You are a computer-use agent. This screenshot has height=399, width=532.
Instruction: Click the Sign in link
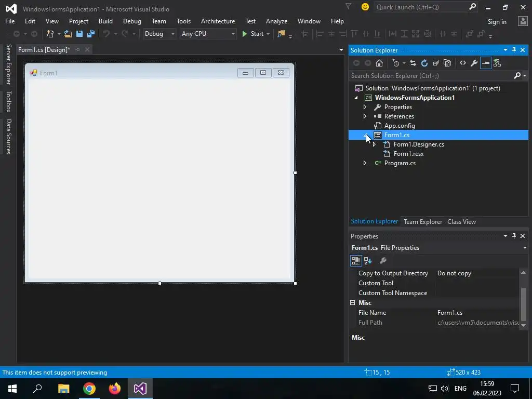click(497, 22)
